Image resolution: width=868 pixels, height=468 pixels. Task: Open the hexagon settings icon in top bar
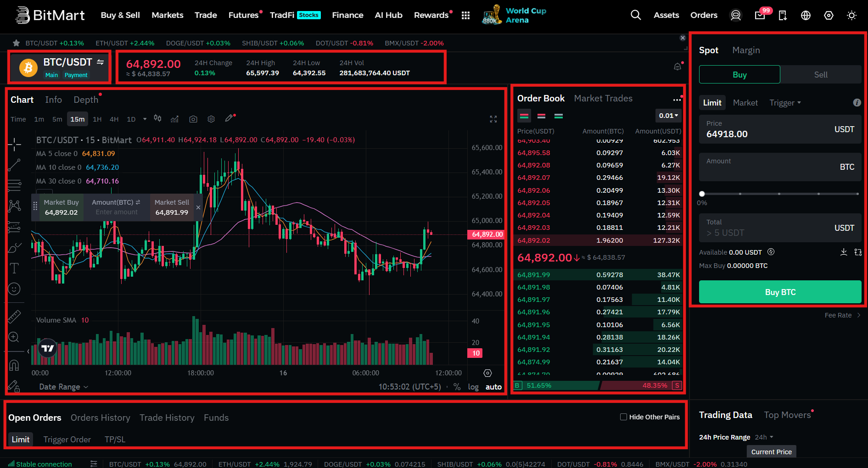[x=829, y=15]
